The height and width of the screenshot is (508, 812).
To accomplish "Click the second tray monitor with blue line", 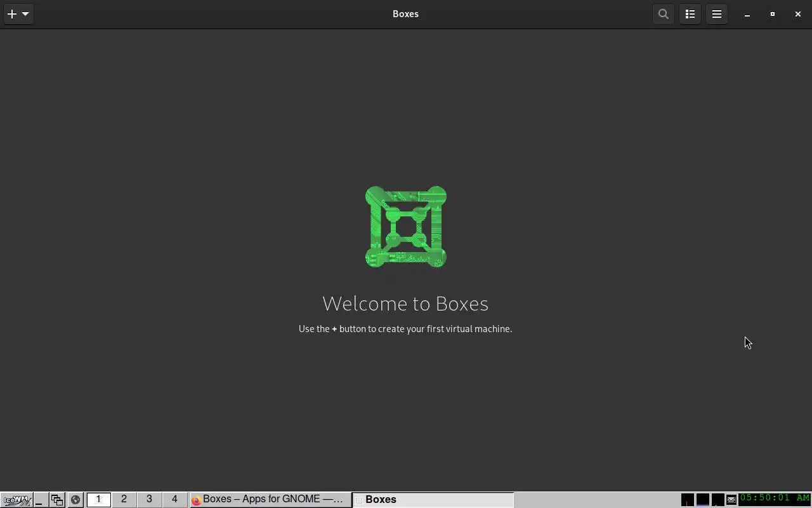I will coord(702,500).
